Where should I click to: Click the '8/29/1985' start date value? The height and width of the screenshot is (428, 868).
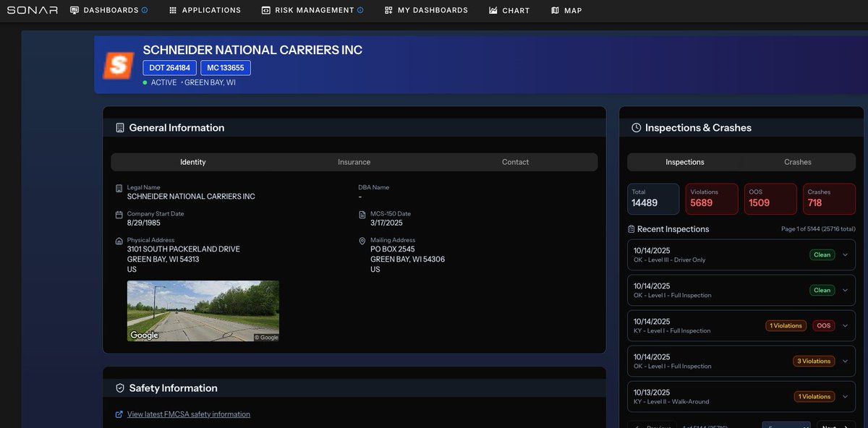point(145,223)
